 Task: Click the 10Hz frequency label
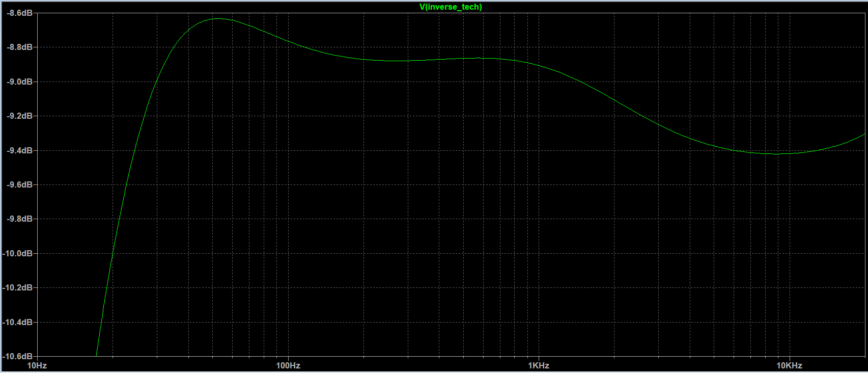[37, 365]
